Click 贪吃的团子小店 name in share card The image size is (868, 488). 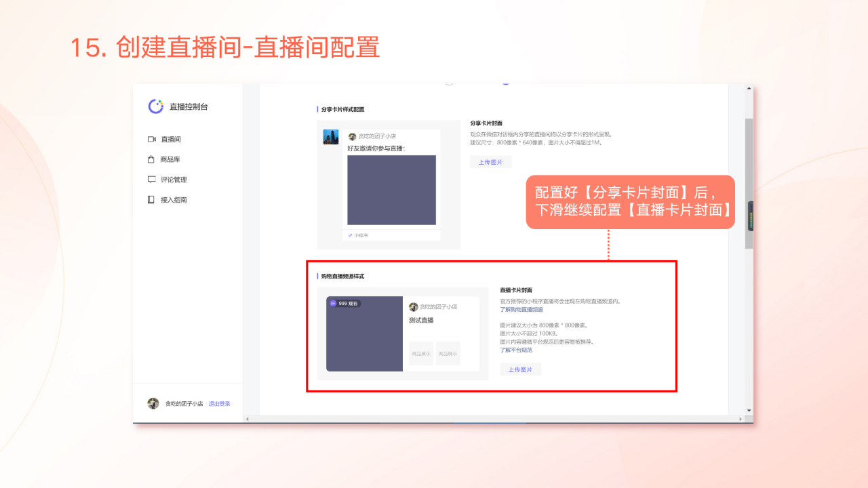tap(377, 136)
